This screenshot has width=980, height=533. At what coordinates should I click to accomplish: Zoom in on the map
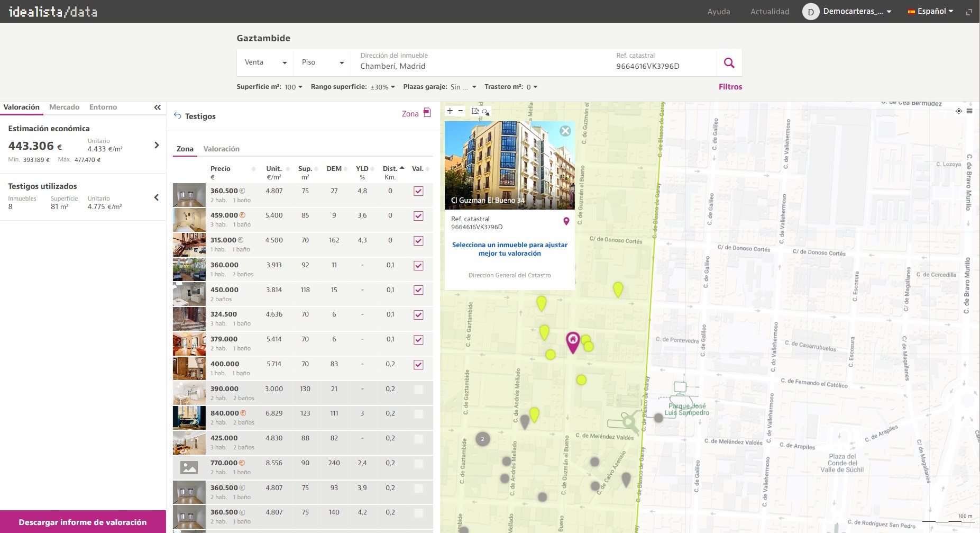[450, 111]
